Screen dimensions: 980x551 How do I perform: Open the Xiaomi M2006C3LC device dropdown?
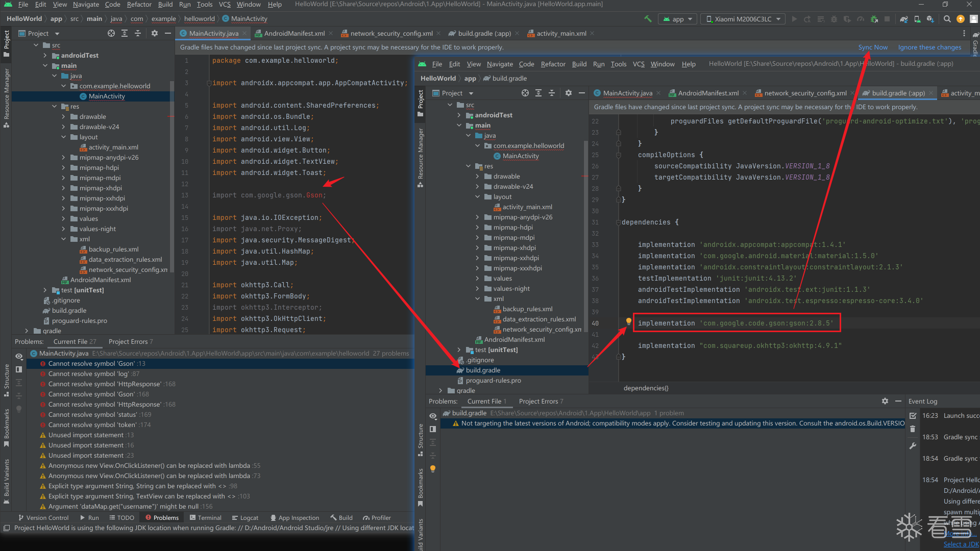pos(743,19)
